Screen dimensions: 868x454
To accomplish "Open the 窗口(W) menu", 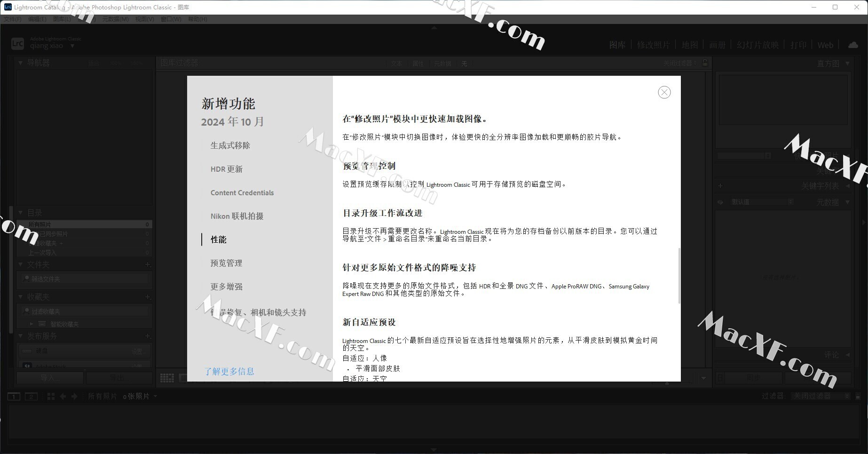I will 171,19.
